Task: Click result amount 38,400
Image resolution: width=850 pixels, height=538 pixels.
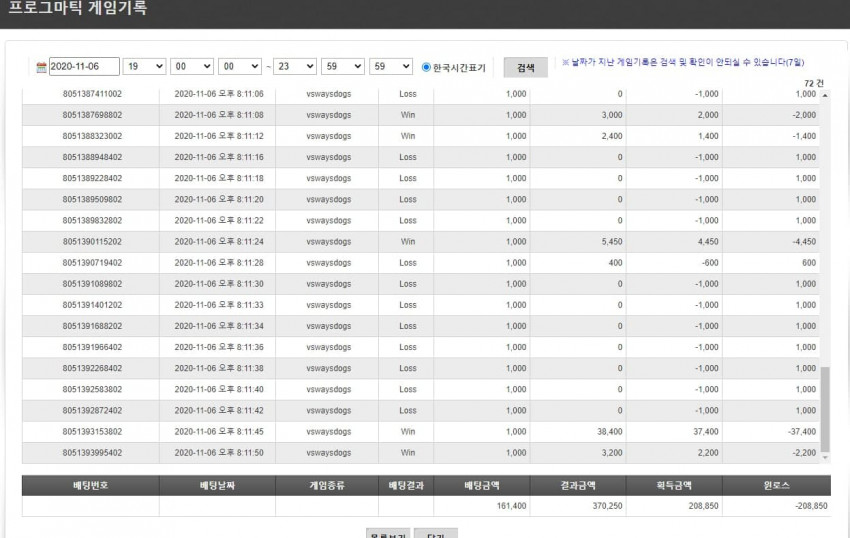Action: (609, 432)
